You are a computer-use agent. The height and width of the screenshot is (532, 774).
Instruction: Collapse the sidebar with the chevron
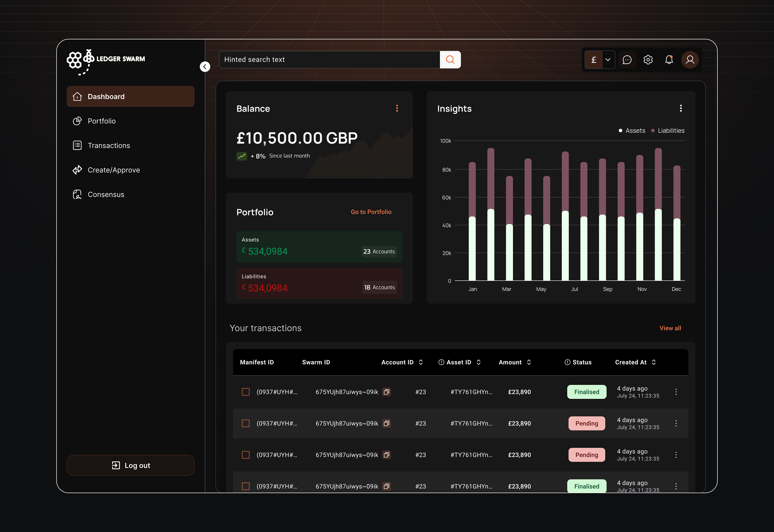205,66
